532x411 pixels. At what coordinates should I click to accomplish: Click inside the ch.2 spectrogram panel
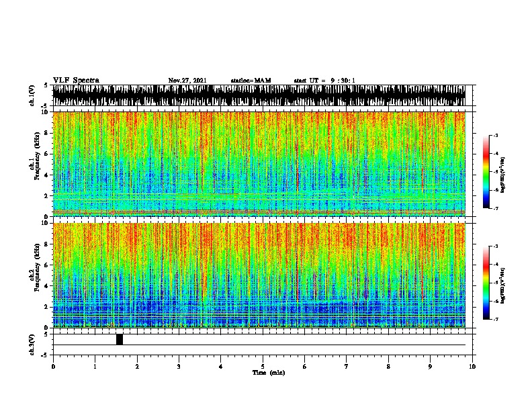tap(259, 275)
